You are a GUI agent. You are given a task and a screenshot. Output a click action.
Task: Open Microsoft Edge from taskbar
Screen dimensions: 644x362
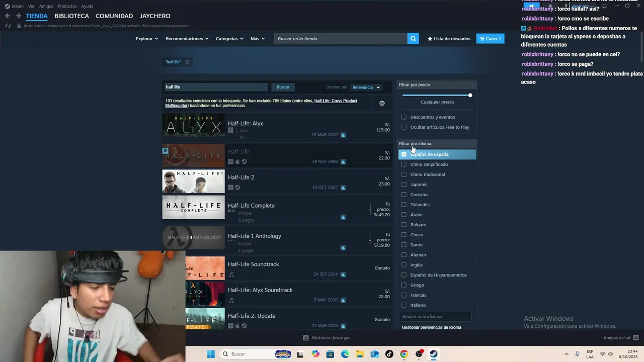point(345,354)
